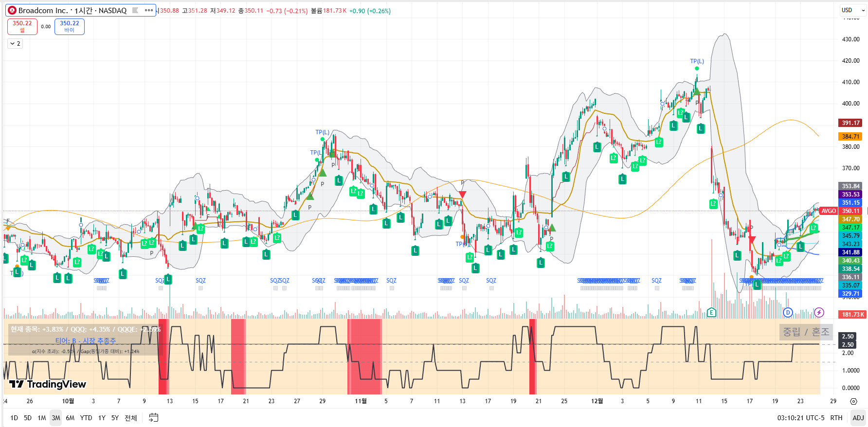The width and height of the screenshot is (868, 427).
Task: Click the 'L' long signal label near December 18
Action: click(757, 285)
